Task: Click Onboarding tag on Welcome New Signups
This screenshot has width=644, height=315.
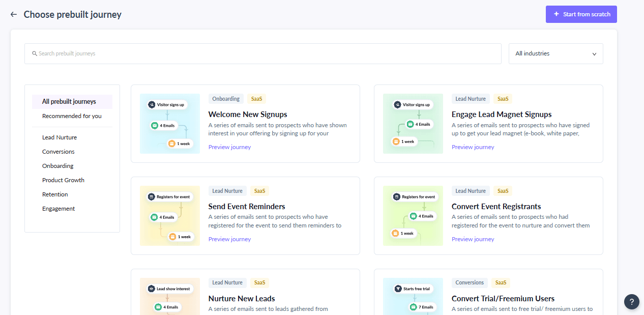Action: click(x=226, y=99)
